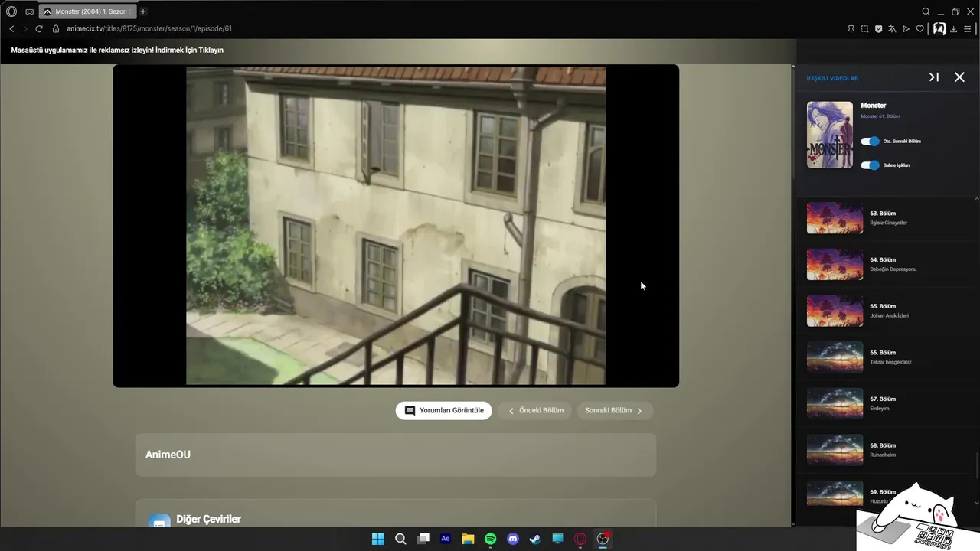Screen dimensions: 980x551
Task: Go to Sonraki Bölüm
Action: coord(614,411)
